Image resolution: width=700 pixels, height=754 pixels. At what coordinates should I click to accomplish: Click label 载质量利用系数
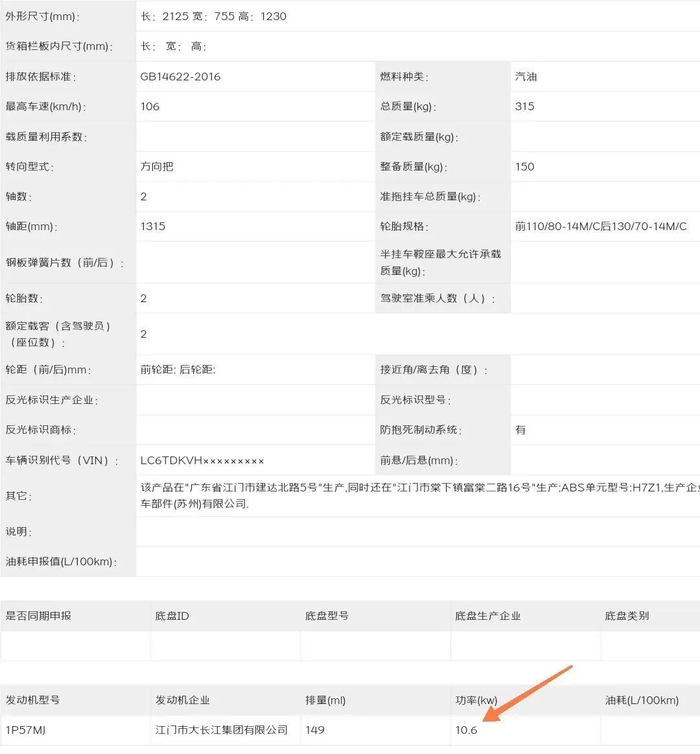(46, 137)
